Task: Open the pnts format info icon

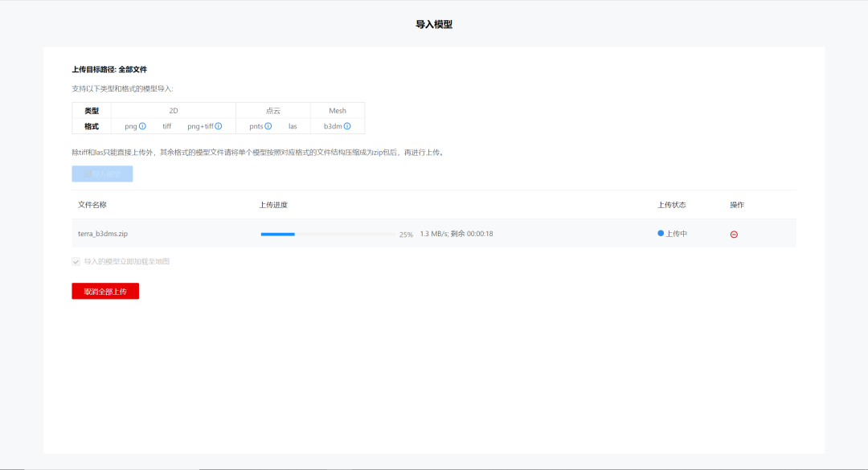Action: click(268, 126)
